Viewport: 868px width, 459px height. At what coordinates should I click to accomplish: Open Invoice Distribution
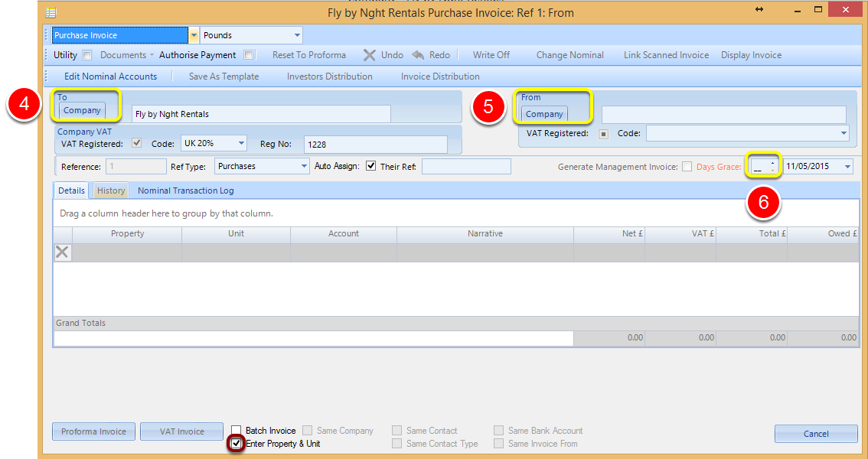click(x=440, y=76)
